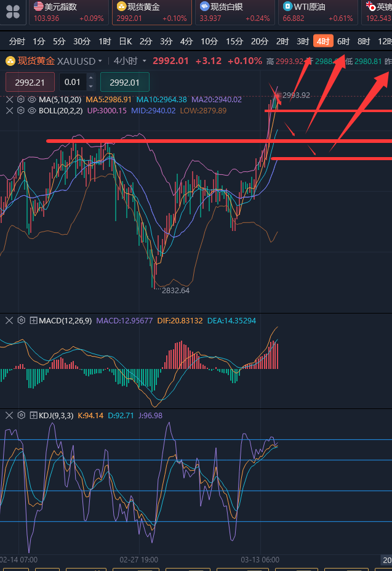The width and height of the screenshot is (392, 571).
Task: Click the K:94.14 KDJ value
Action: point(90,415)
